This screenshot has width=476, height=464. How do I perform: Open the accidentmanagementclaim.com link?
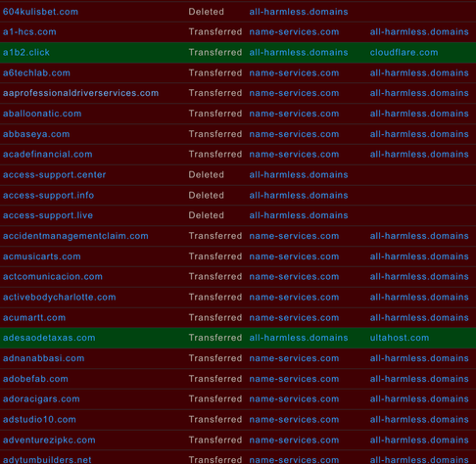[75, 236]
